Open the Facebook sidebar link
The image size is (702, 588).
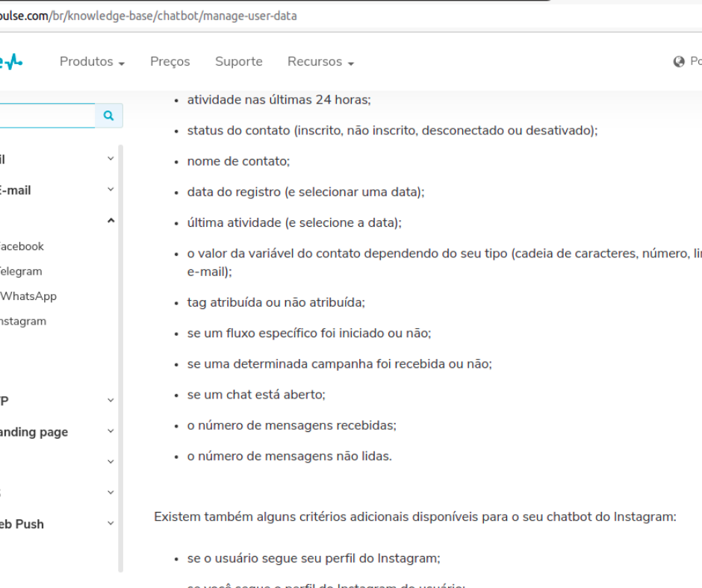point(22,246)
